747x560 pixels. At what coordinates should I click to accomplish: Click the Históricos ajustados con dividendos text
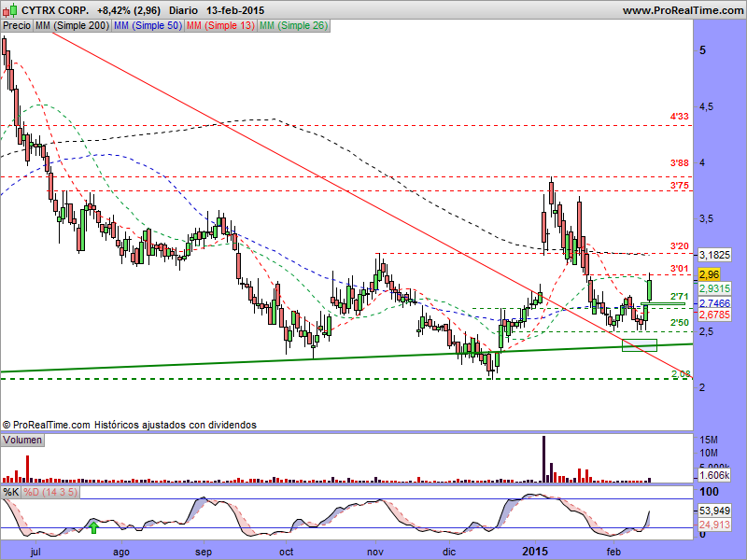pyautogui.click(x=175, y=425)
